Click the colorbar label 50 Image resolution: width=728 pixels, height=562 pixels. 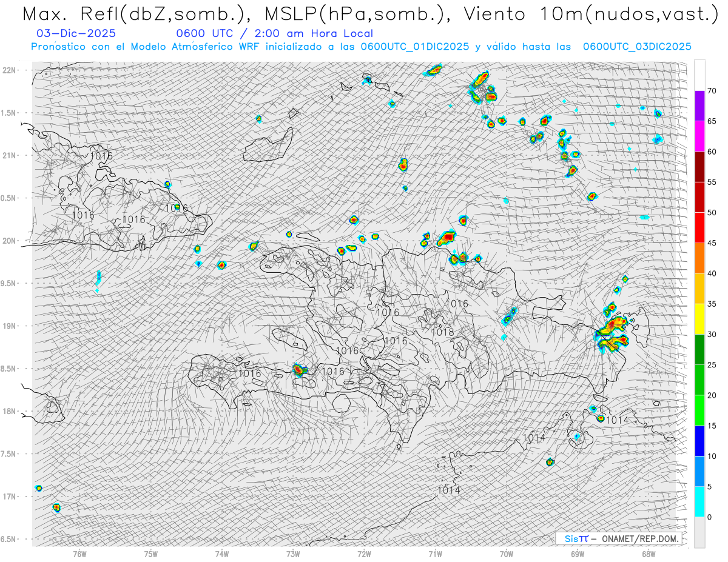point(712,213)
